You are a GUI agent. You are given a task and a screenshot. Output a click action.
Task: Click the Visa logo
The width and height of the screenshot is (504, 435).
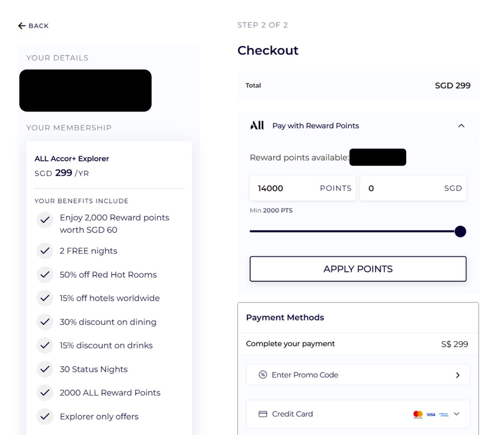(431, 415)
